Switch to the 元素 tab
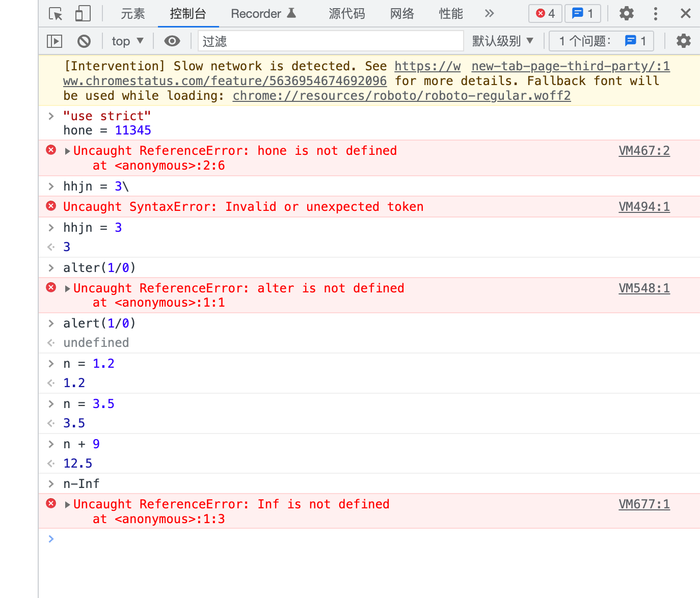The image size is (700, 598). (133, 14)
